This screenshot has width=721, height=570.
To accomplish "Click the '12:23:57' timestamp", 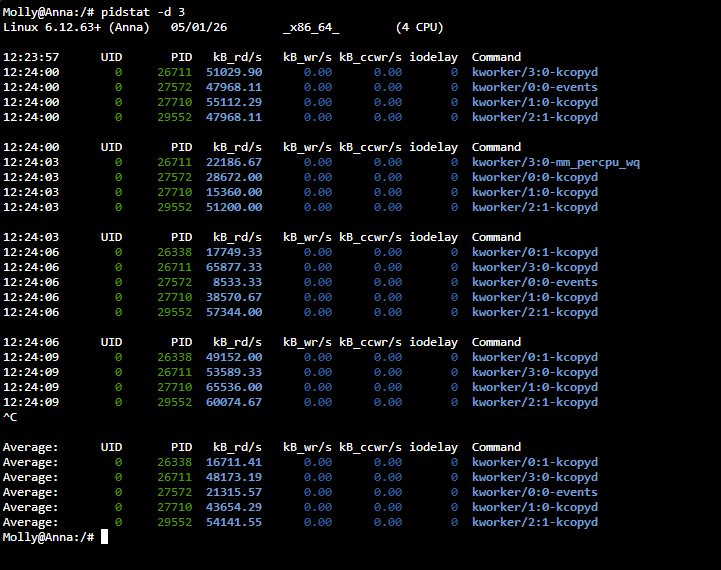I will coord(31,57).
